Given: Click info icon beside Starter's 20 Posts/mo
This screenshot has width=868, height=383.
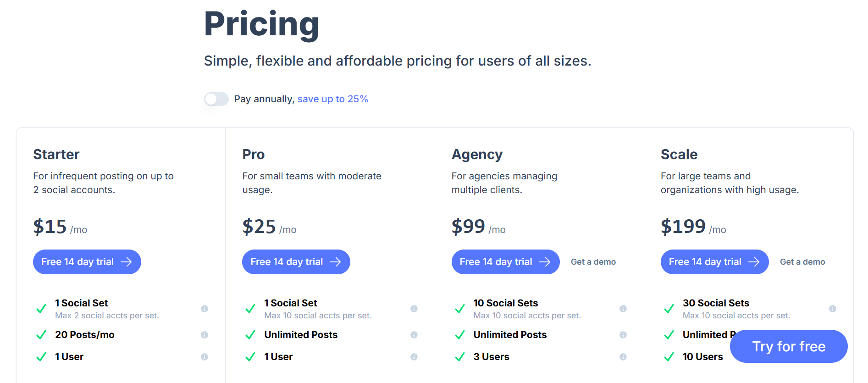Looking at the screenshot, I should click(x=205, y=335).
